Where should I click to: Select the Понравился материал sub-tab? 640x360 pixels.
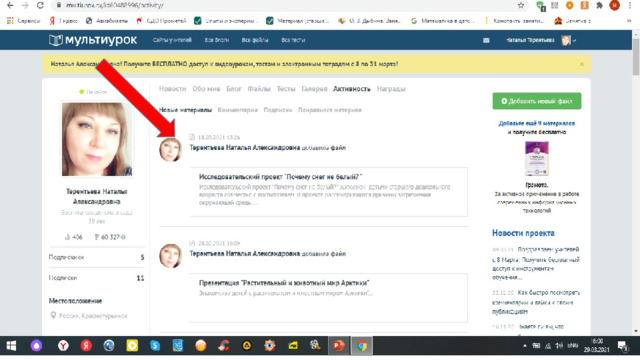click(x=330, y=110)
